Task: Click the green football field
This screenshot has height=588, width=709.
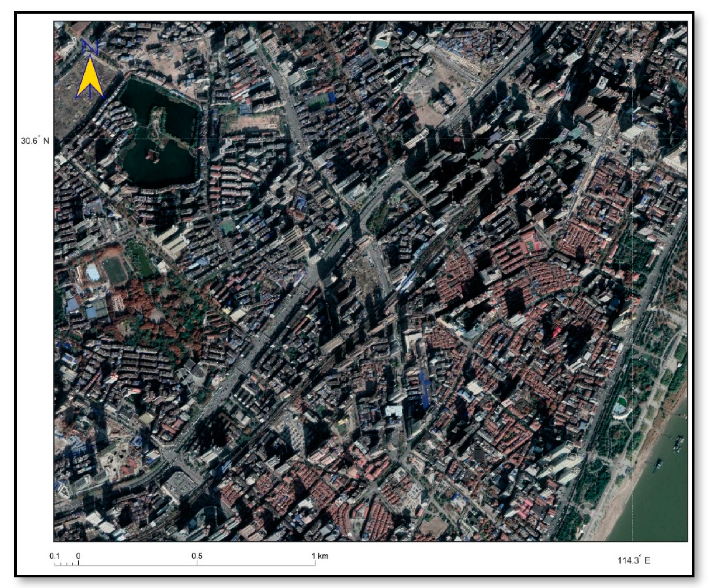Action: click(115, 270)
